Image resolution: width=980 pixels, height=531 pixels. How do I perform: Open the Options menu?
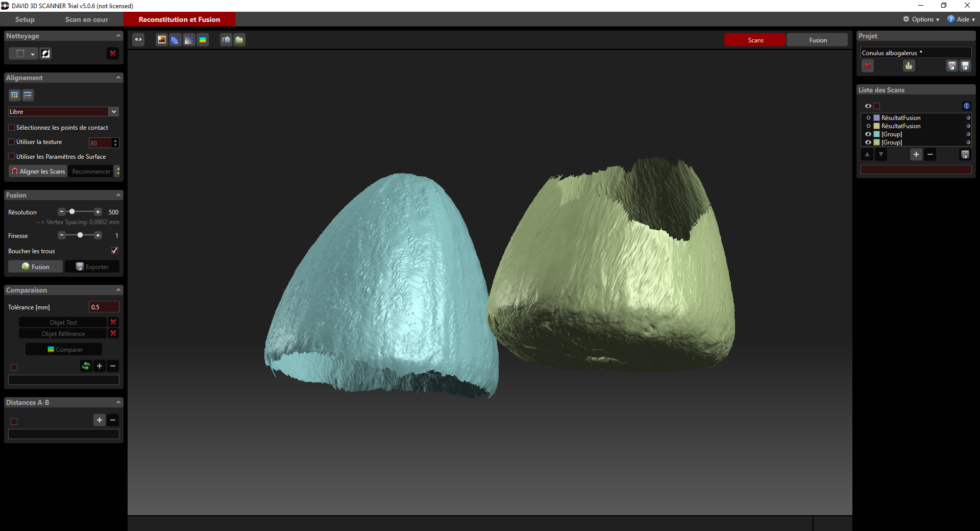pos(921,19)
